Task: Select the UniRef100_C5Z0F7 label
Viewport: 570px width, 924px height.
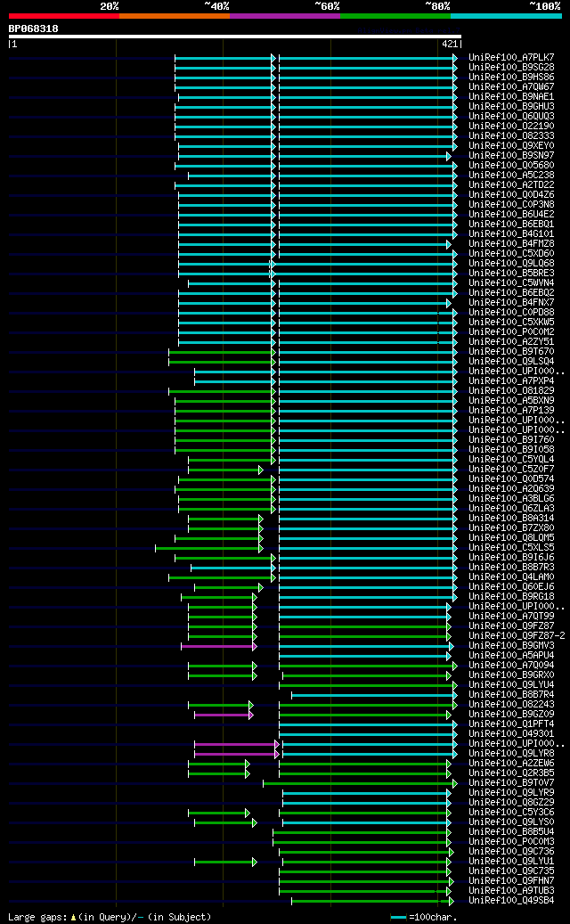Action: coord(511,469)
